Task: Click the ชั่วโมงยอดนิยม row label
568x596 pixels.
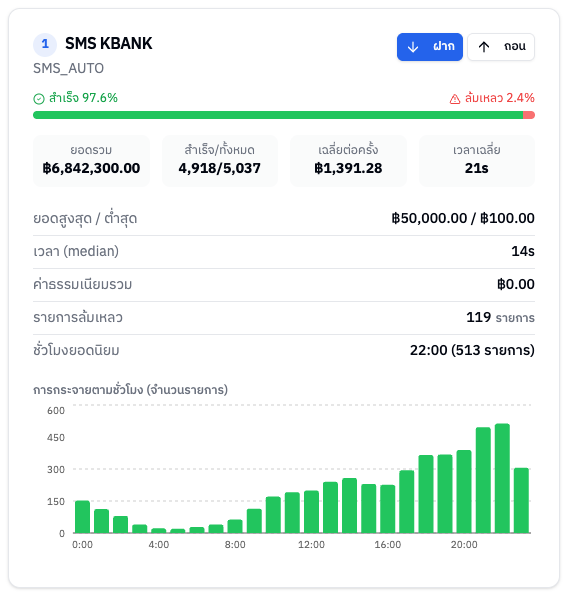Action: pyautogui.click(x=76, y=350)
